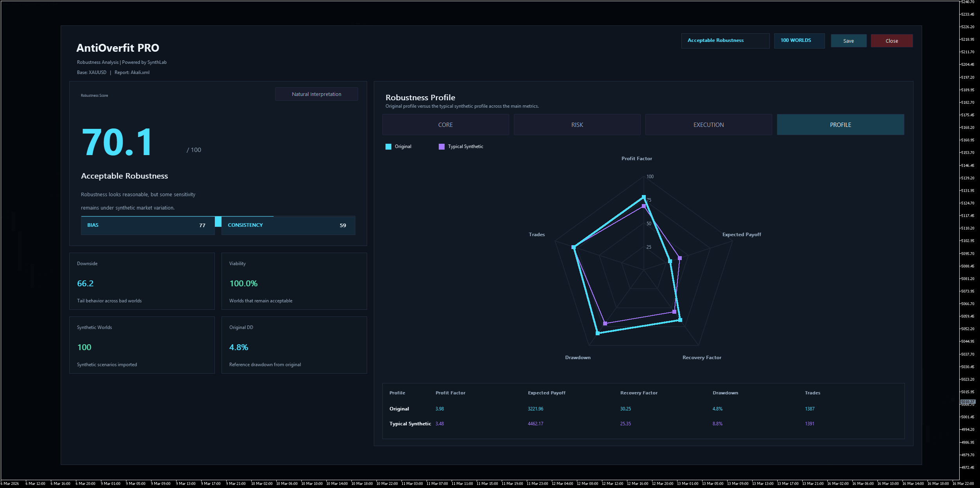Screen dimensions: 980x488
Task: Click the Downside metric card
Action: point(142,281)
